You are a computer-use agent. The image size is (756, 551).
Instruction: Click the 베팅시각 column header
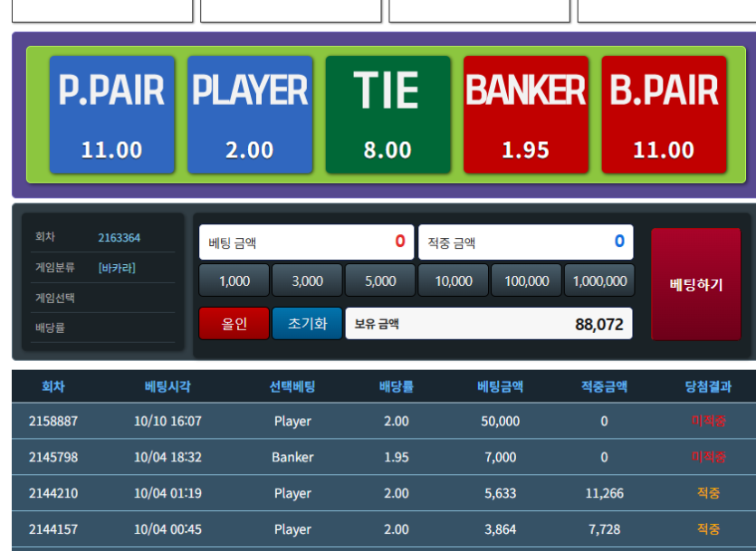[167, 386]
